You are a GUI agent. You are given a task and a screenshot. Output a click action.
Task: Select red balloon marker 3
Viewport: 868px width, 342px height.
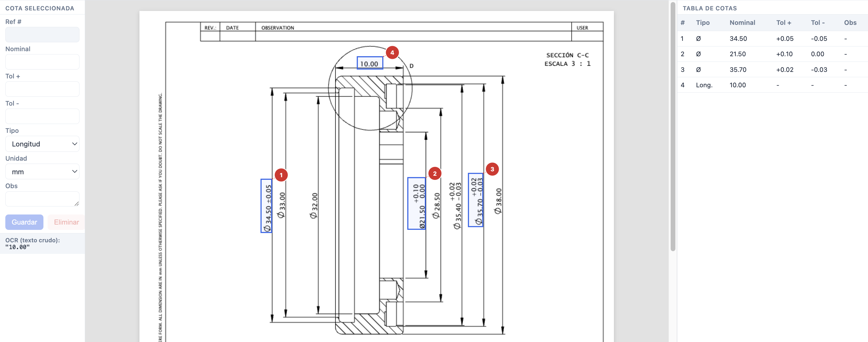pyautogui.click(x=492, y=169)
